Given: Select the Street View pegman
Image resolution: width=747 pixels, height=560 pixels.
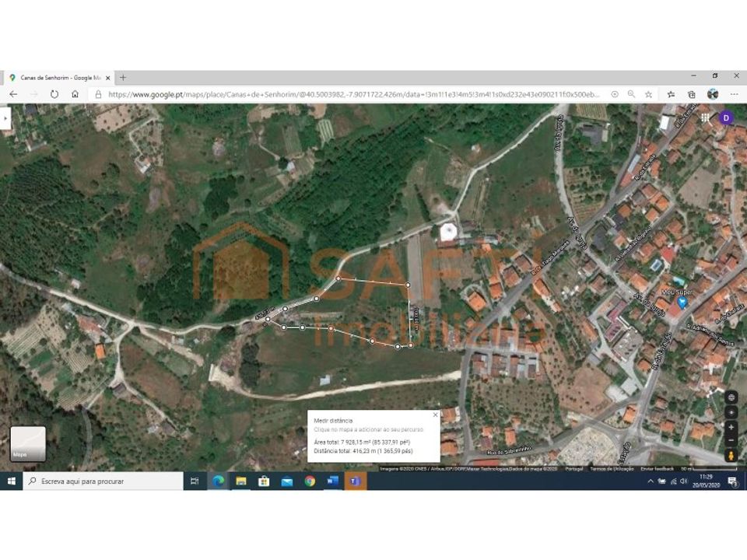Looking at the screenshot, I should pyautogui.click(x=731, y=456).
